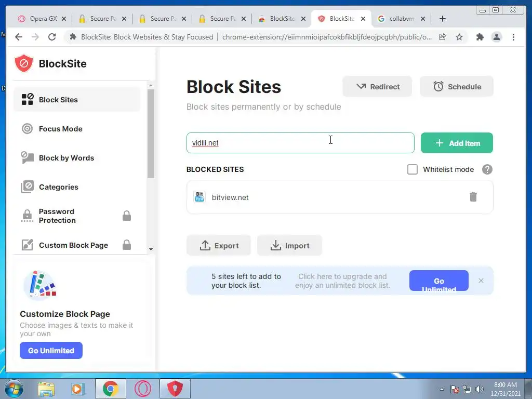Click red shield app in taskbar

[x=175, y=389]
